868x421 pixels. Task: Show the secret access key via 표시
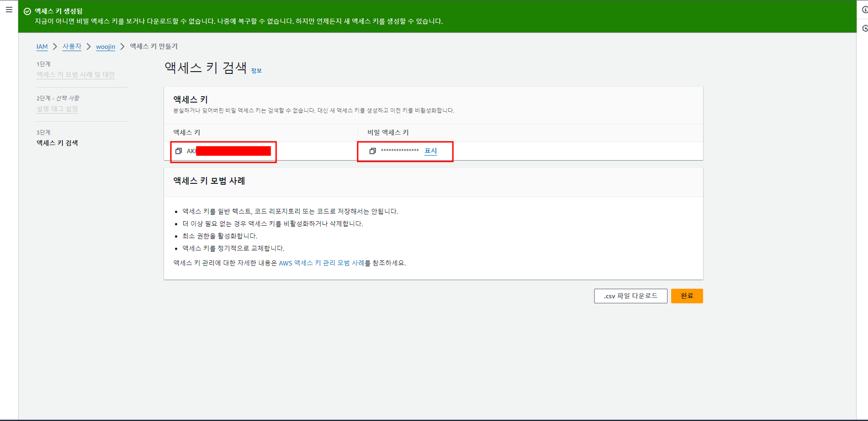tap(431, 151)
